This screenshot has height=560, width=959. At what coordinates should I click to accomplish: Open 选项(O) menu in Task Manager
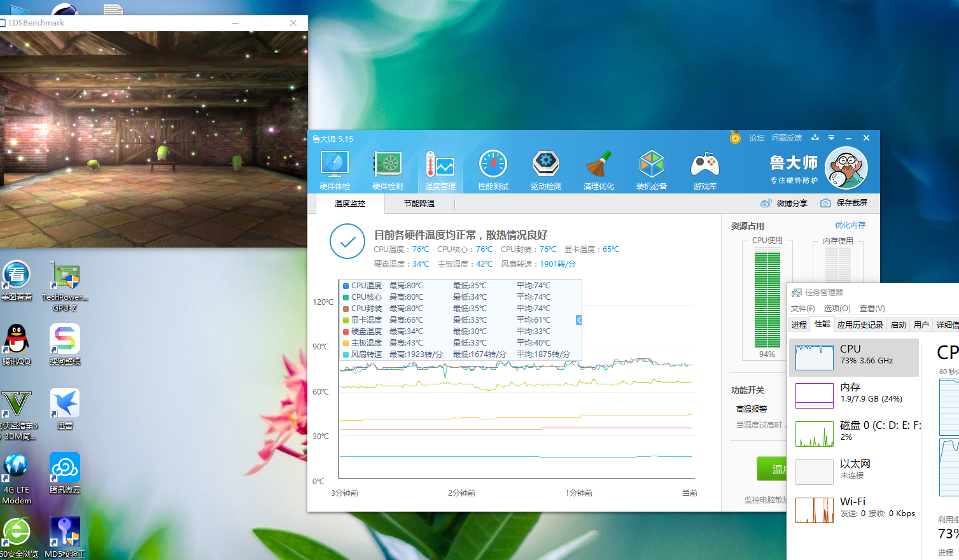click(837, 309)
